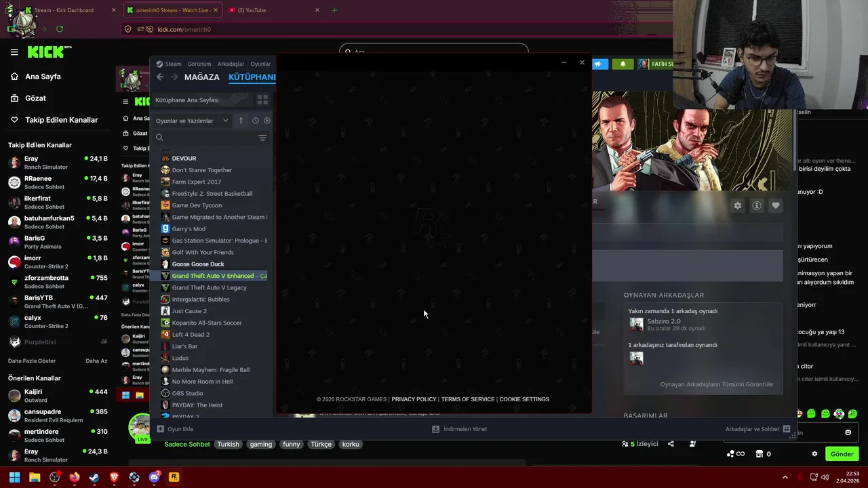This screenshot has height=488, width=868.
Task: Switch to KÜTÜPHANE tab in Steam
Action: coord(252,77)
